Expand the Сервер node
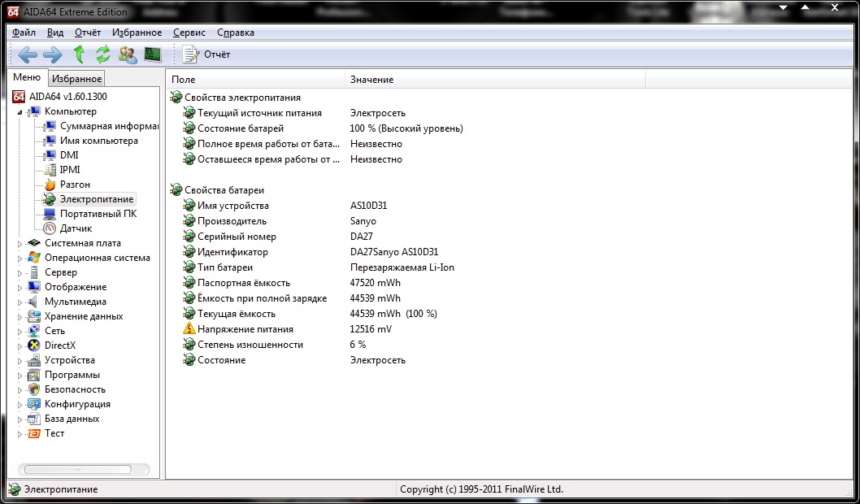Screen dimensions: 860x504 (x=20, y=273)
